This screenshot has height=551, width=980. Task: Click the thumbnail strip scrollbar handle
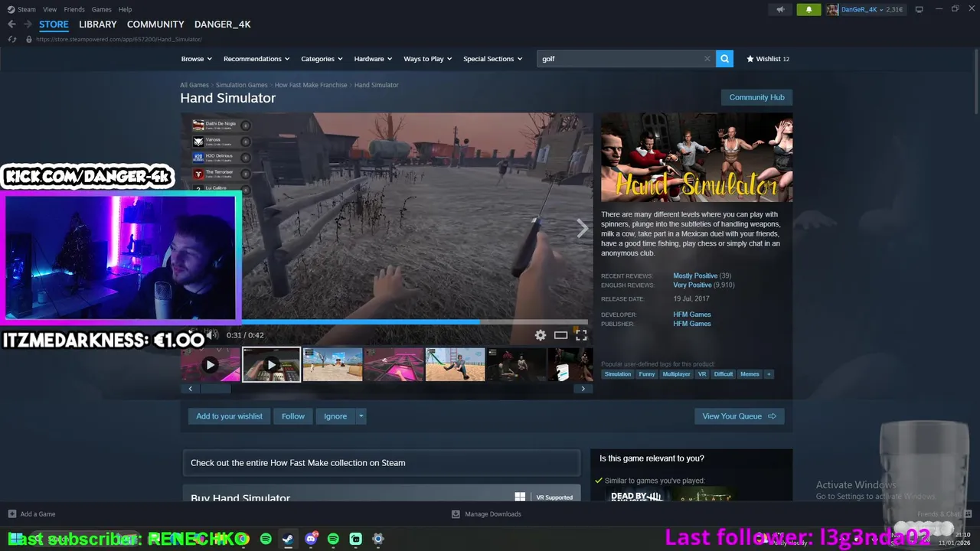(215, 389)
